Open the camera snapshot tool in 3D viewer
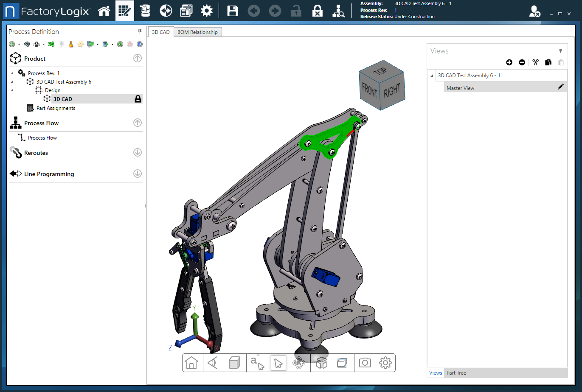The height and width of the screenshot is (392, 582). click(364, 363)
